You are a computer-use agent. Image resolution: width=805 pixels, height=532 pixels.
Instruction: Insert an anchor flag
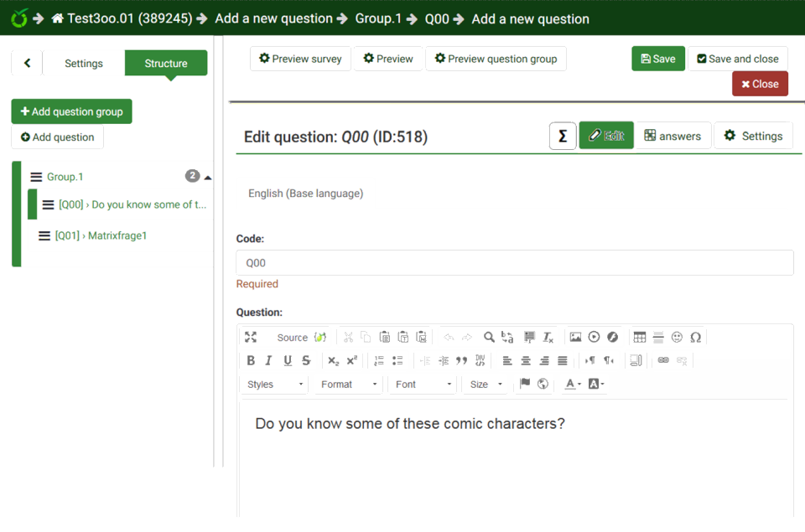point(525,384)
